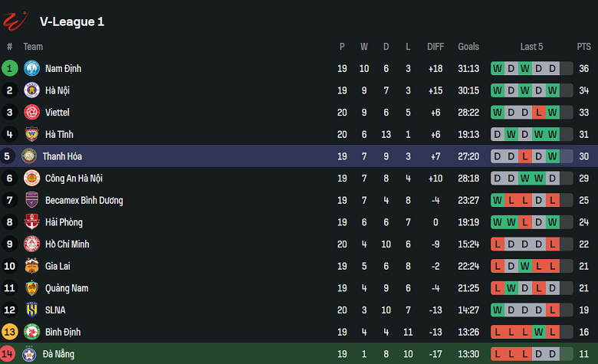Click the green rank 1 position badge

10,68
